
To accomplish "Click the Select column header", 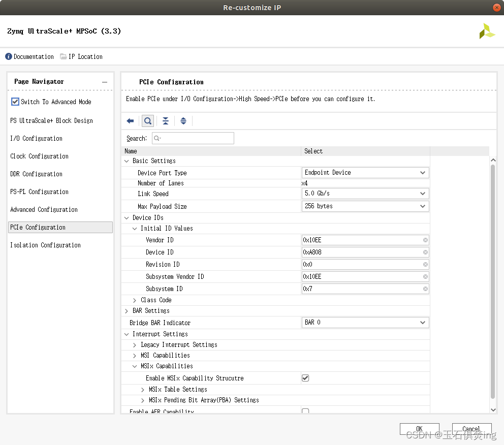I will coord(365,151).
